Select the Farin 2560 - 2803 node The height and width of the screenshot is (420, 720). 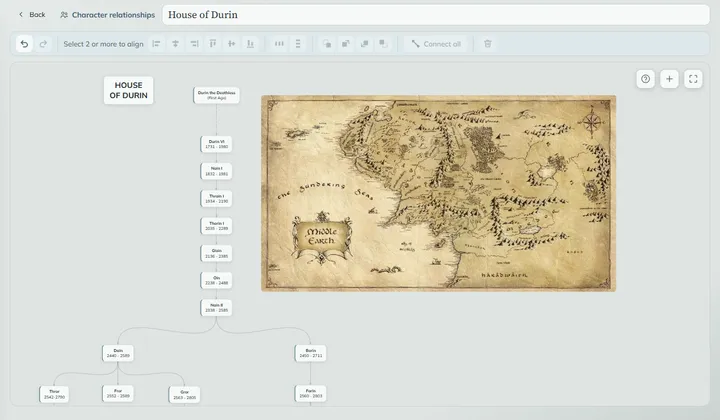(311, 393)
